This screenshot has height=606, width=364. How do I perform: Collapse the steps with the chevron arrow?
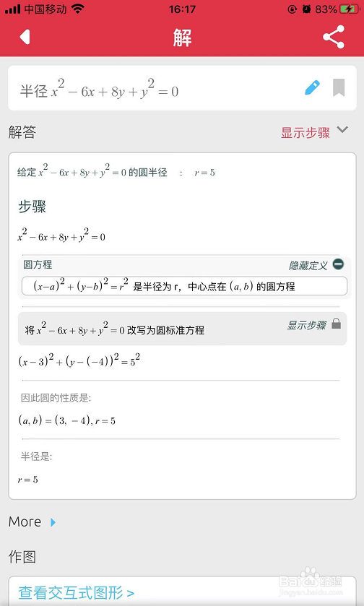click(x=342, y=129)
